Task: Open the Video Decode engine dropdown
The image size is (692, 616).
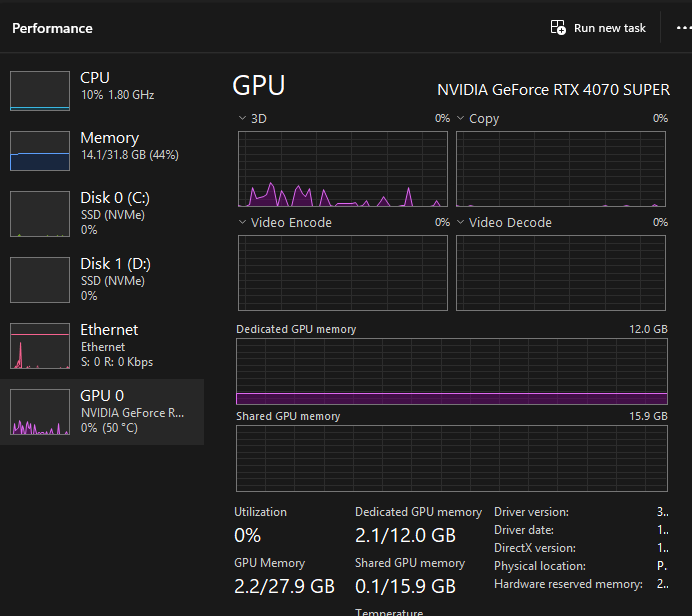Action: tap(460, 222)
